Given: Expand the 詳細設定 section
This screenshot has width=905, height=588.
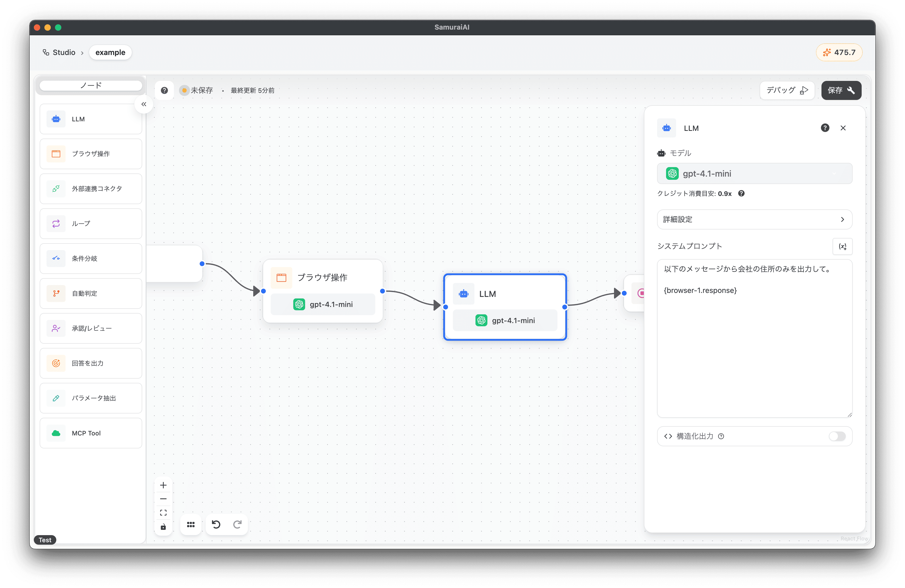Looking at the screenshot, I should point(754,219).
